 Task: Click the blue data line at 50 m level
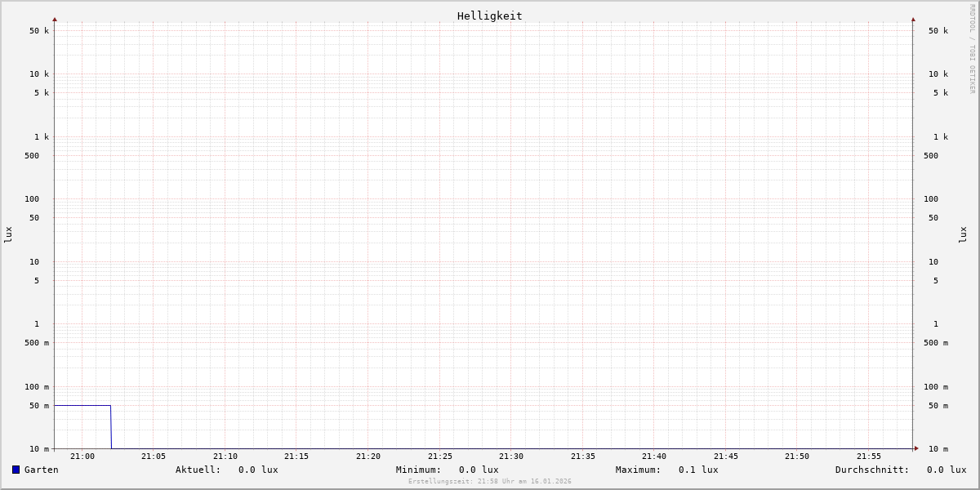click(82, 405)
